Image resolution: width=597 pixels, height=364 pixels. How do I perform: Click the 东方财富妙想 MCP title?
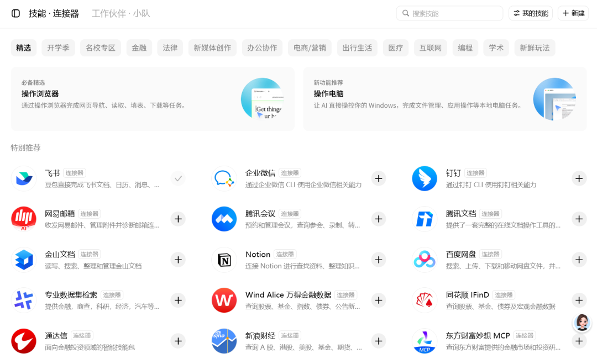coord(478,335)
